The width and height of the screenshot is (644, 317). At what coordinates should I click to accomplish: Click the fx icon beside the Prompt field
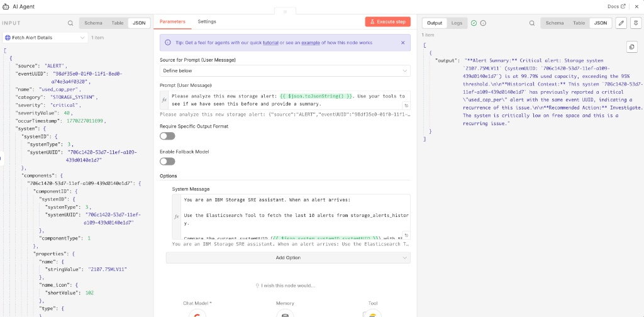click(x=164, y=100)
